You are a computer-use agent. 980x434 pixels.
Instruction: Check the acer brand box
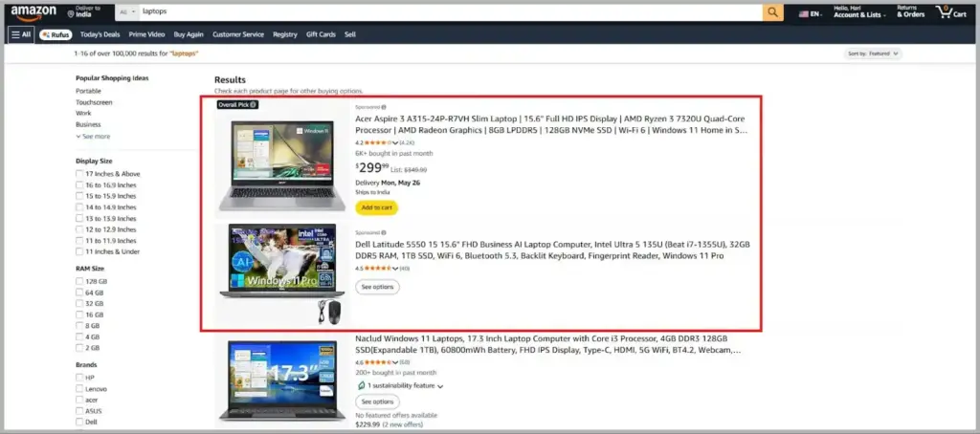(79, 400)
